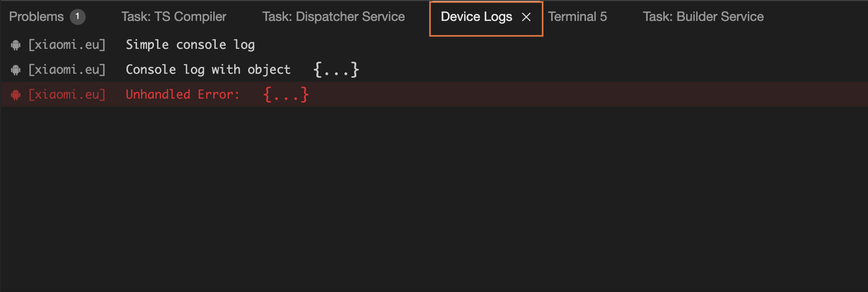The height and width of the screenshot is (292, 868).
Task: Click Android icon on Console log with object row
Action: pyautogui.click(x=15, y=70)
